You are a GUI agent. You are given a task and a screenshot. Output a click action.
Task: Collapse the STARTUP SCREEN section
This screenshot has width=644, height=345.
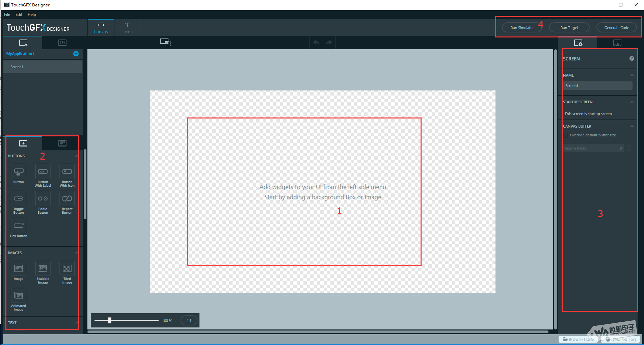pyautogui.click(x=632, y=102)
